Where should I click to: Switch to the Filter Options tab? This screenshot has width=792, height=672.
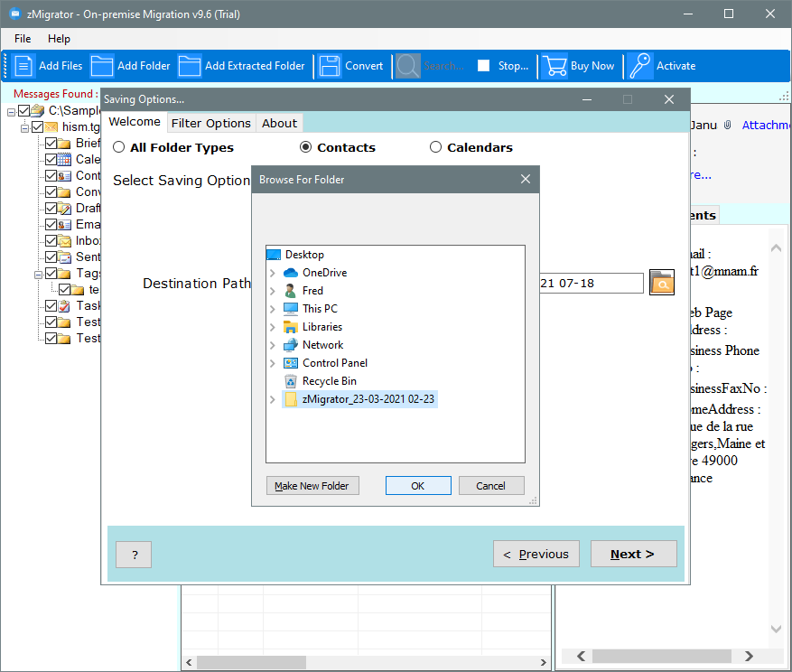pyautogui.click(x=211, y=123)
